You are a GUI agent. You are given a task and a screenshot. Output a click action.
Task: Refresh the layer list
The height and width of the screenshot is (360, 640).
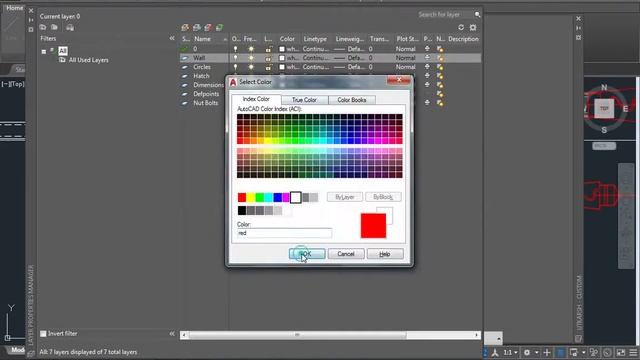pyautogui.click(x=461, y=27)
